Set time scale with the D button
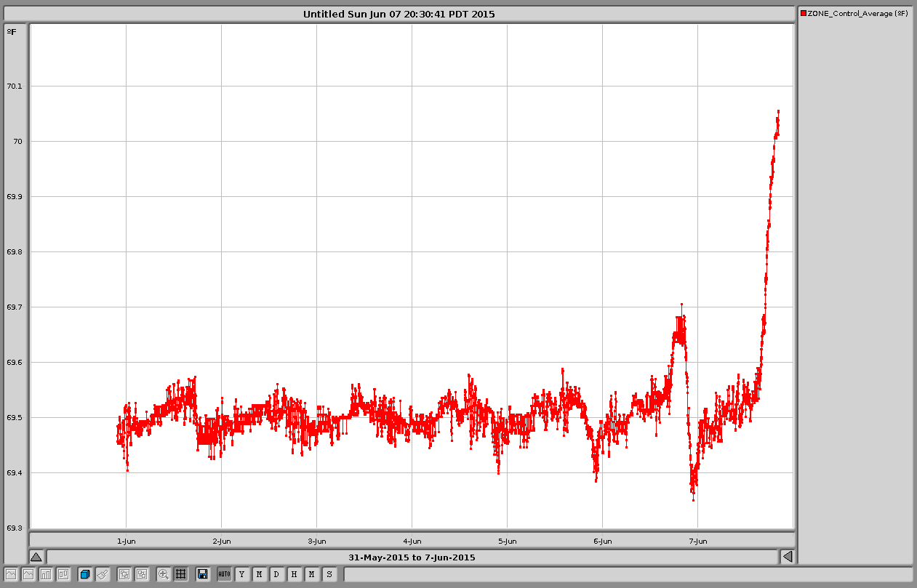This screenshot has width=917, height=588. click(276, 574)
